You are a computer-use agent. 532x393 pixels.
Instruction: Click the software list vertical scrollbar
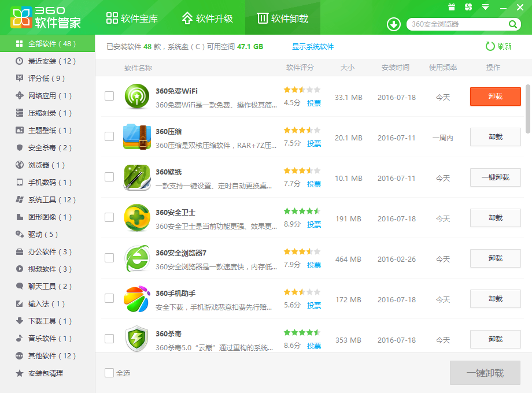527,109
